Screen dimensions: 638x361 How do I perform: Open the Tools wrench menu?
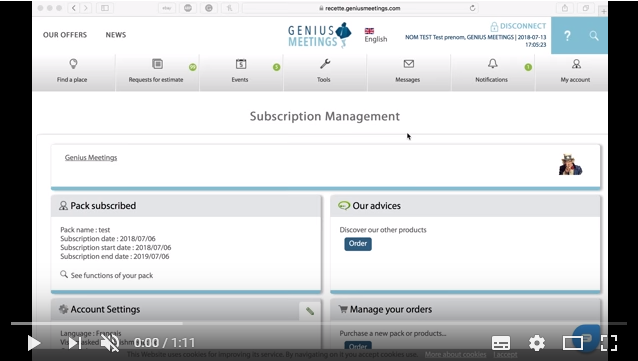[324, 72]
